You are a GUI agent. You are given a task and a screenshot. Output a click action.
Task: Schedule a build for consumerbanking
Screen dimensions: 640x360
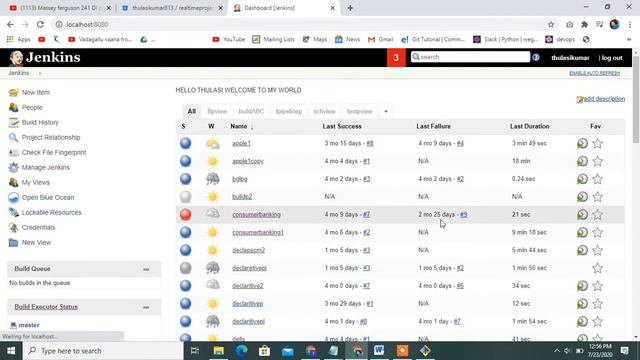[x=582, y=215]
